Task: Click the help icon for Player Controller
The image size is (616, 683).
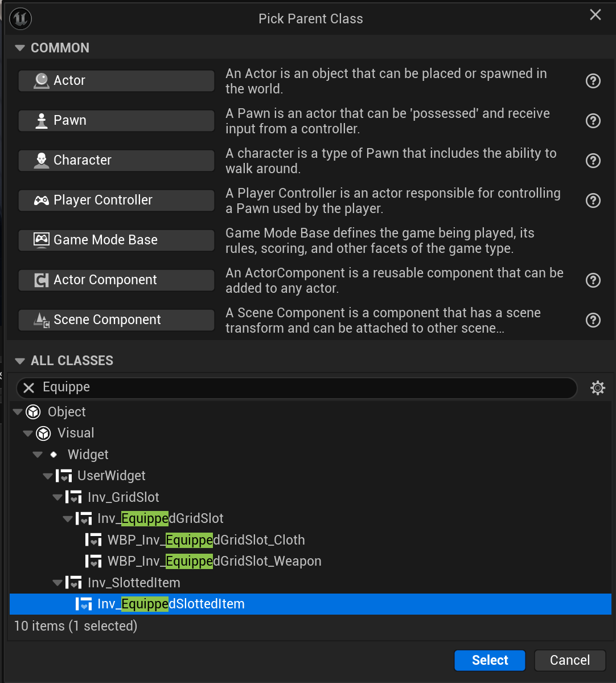Action: click(593, 201)
